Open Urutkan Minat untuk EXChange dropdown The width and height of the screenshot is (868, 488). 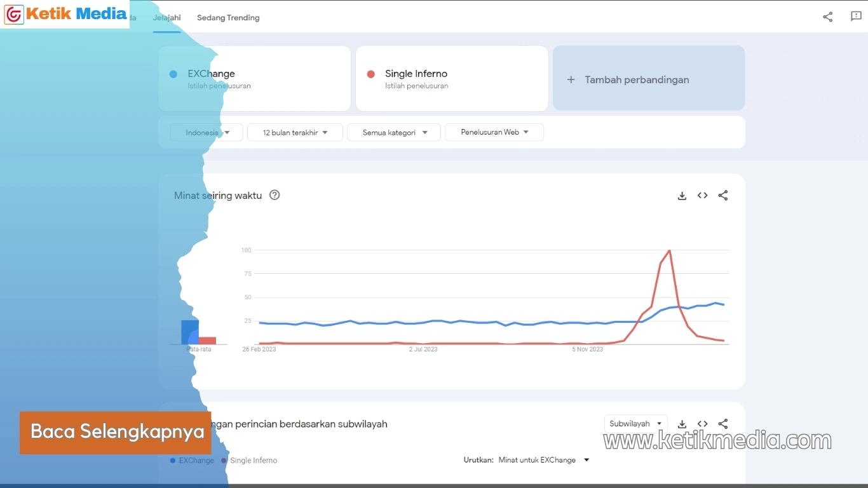click(544, 460)
